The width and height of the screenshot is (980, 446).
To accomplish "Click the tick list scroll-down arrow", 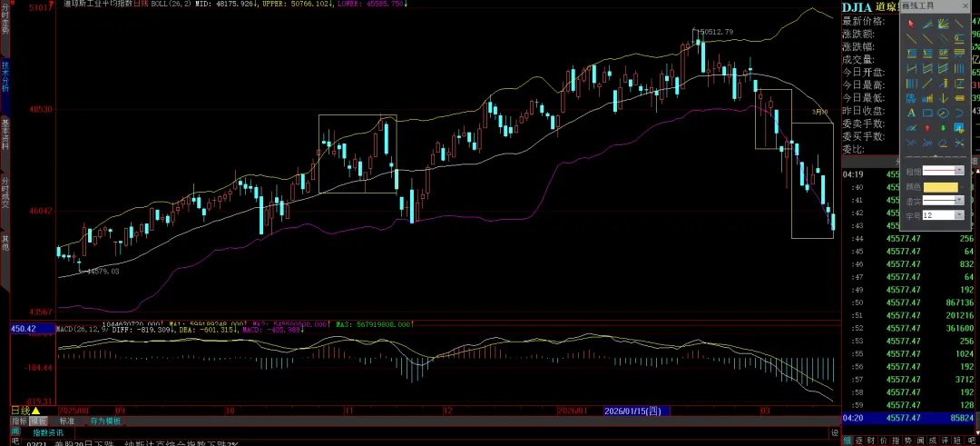I will [x=977, y=432].
